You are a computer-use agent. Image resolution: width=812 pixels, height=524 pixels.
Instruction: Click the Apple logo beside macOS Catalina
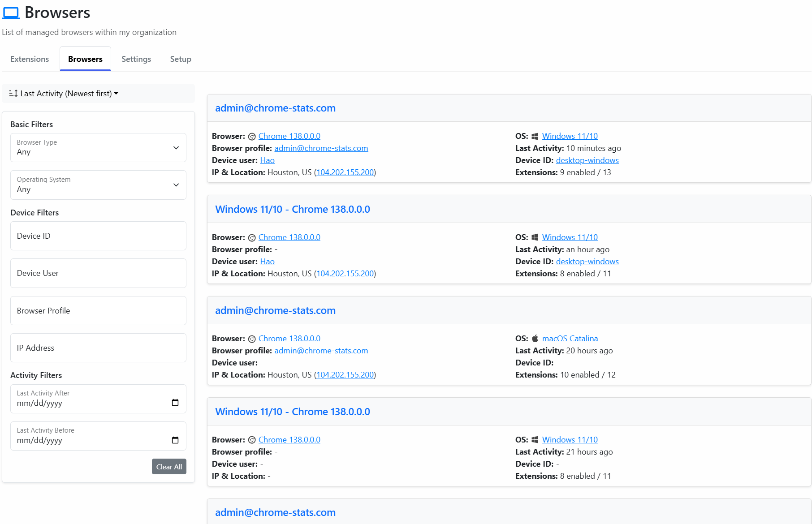[x=535, y=339]
